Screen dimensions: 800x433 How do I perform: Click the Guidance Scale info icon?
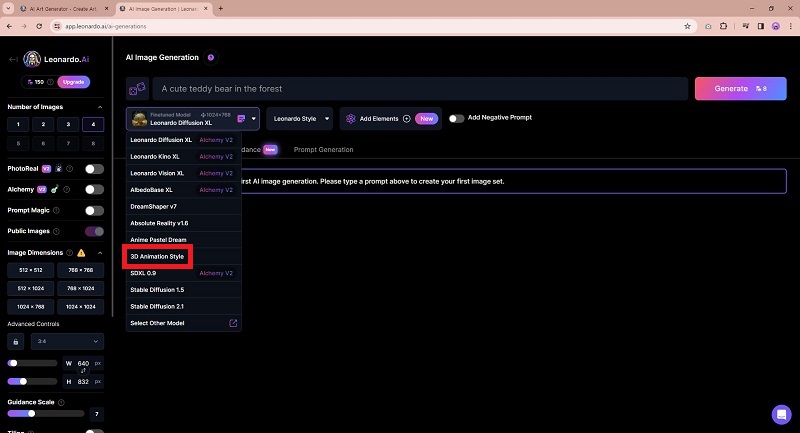click(61, 402)
